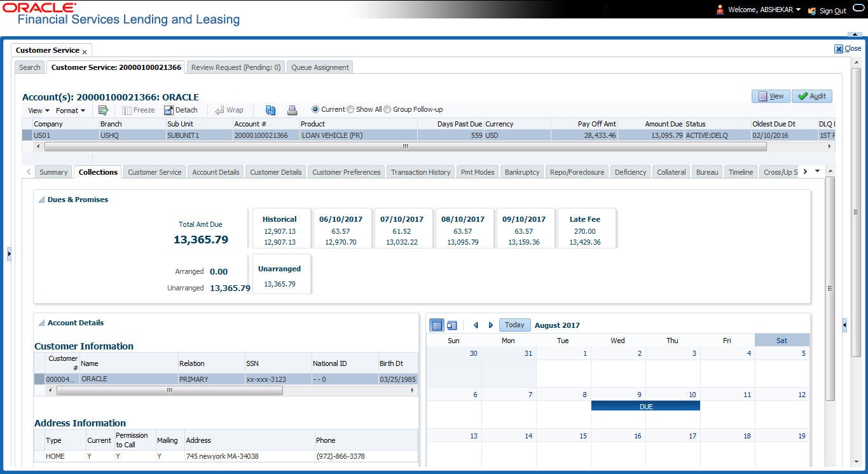Switch calendar to list view icon
Image resolution: width=868 pixels, height=474 pixels.
click(452, 325)
